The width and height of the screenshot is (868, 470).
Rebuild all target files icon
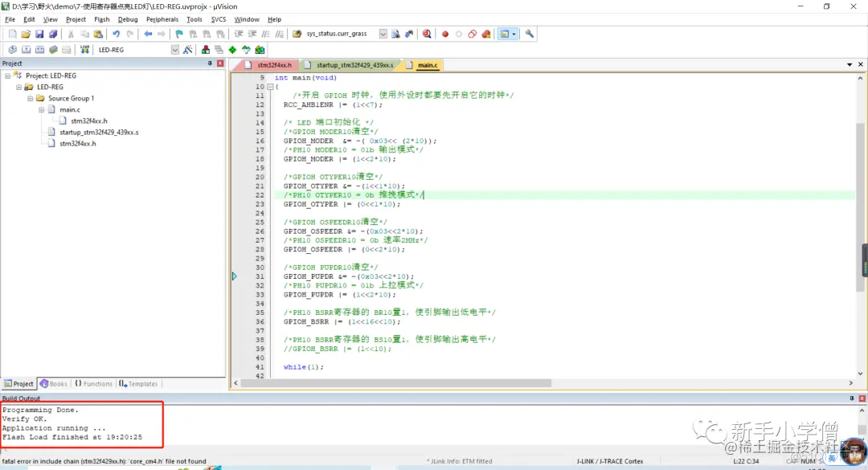click(x=40, y=50)
